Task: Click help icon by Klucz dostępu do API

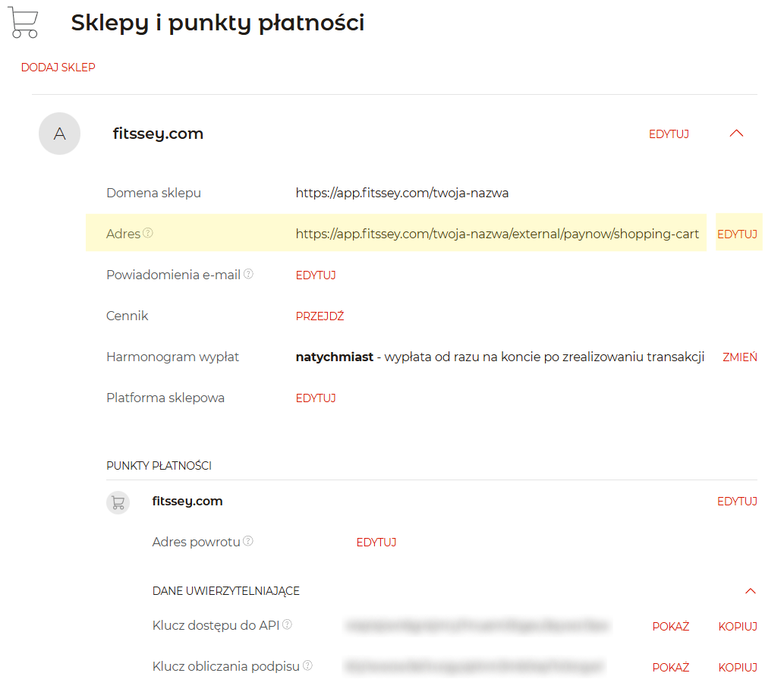Action: click(x=288, y=625)
